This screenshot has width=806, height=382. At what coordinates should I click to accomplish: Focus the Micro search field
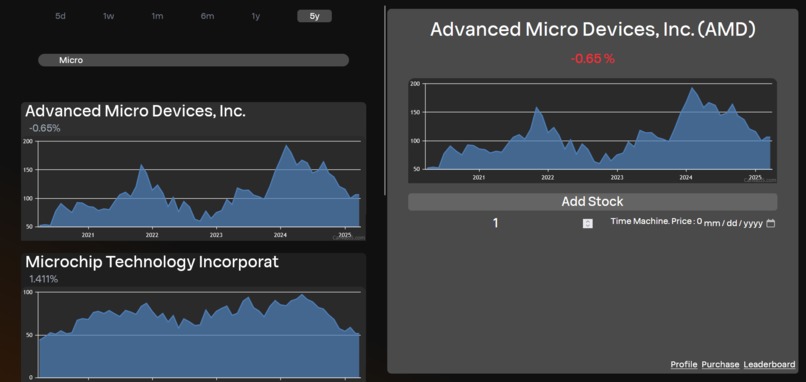point(193,60)
